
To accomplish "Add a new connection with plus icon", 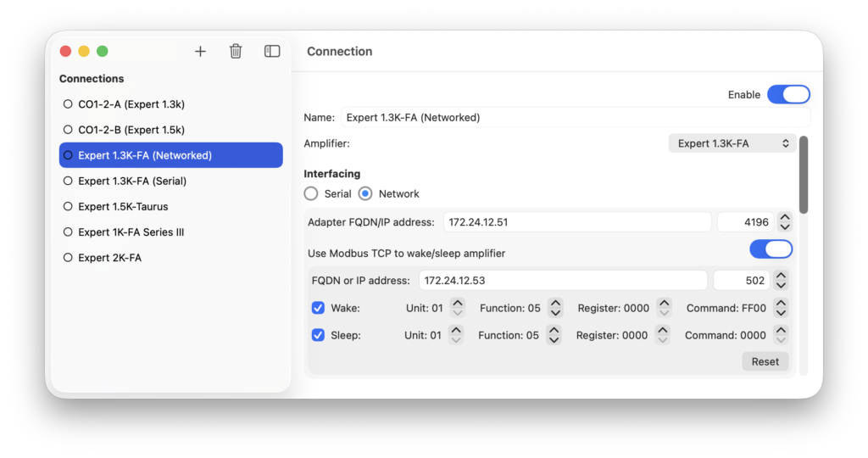I will pyautogui.click(x=200, y=52).
